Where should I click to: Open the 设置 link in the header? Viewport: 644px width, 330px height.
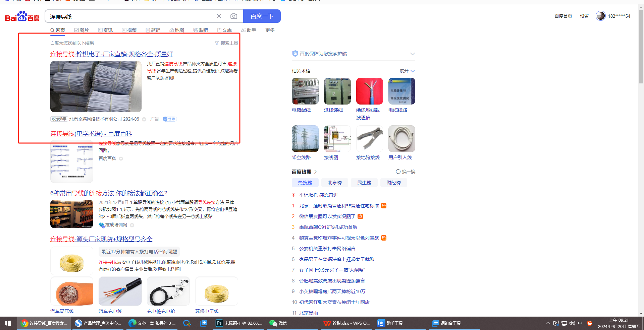(x=585, y=16)
